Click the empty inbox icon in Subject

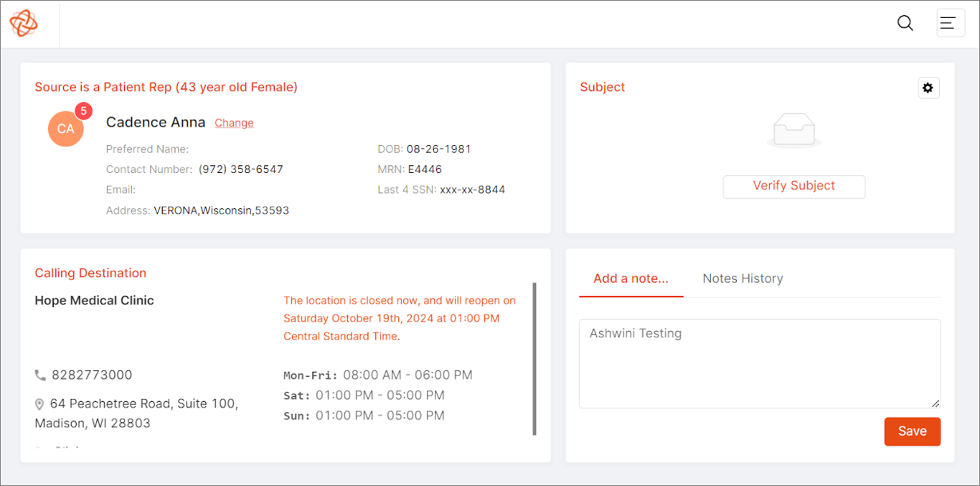pos(793,131)
